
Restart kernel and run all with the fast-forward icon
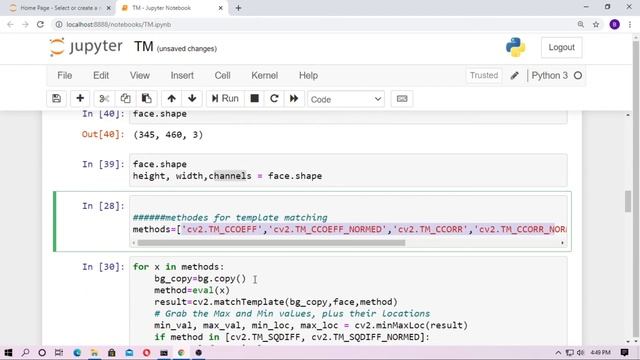click(x=294, y=99)
